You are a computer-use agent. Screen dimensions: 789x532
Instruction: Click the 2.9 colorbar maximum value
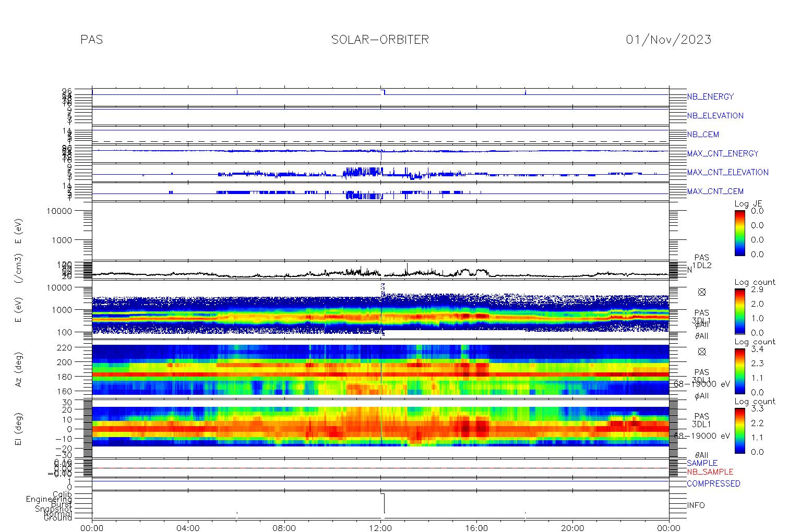(757, 289)
